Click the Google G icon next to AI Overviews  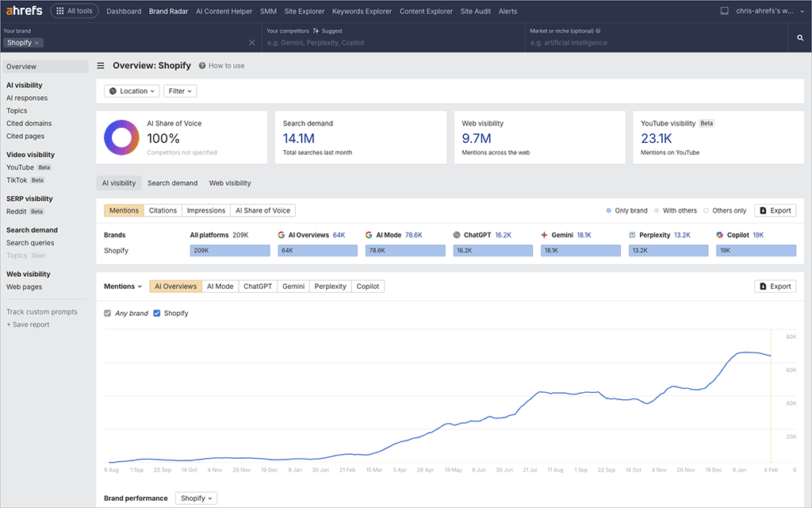[281, 235]
